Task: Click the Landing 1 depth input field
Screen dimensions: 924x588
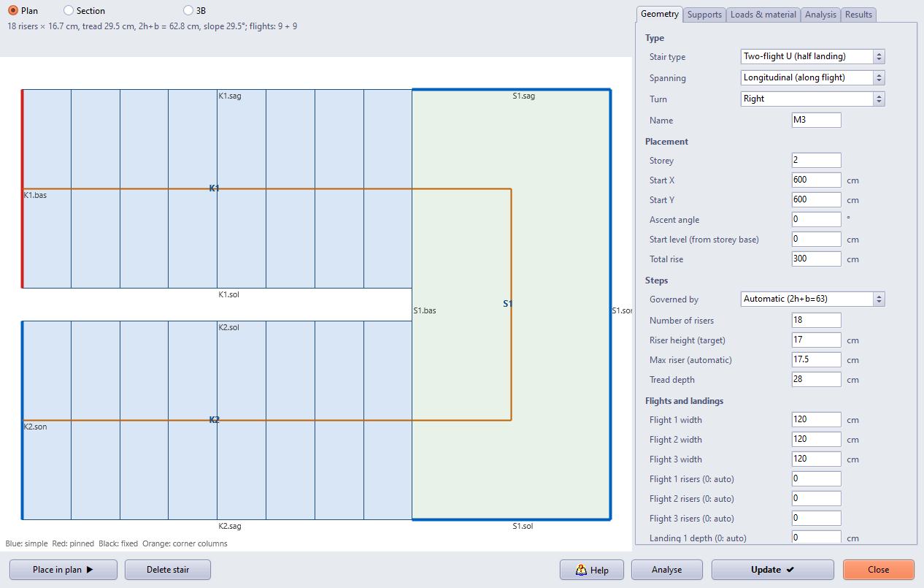Action: [817, 538]
